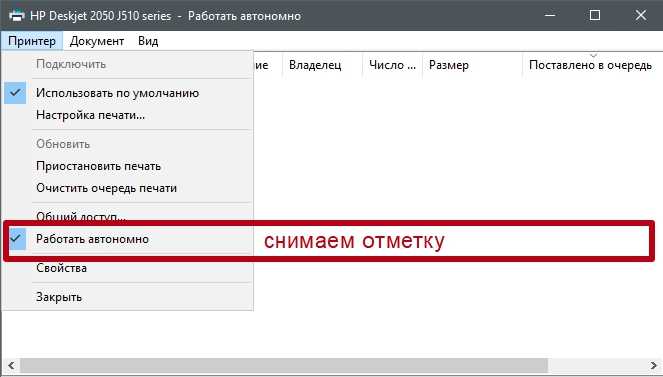
Task: Open the Вид menu
Action: tap(148, 41)
